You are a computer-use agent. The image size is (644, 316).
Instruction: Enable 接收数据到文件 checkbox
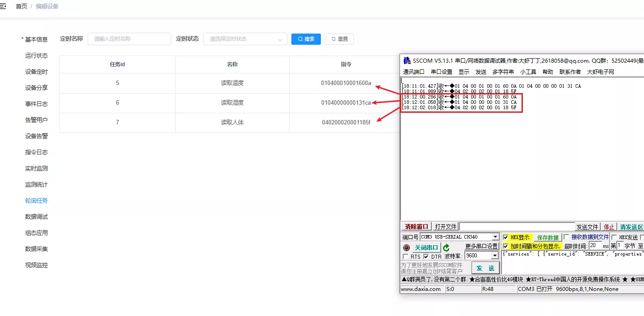pos(567,237)
